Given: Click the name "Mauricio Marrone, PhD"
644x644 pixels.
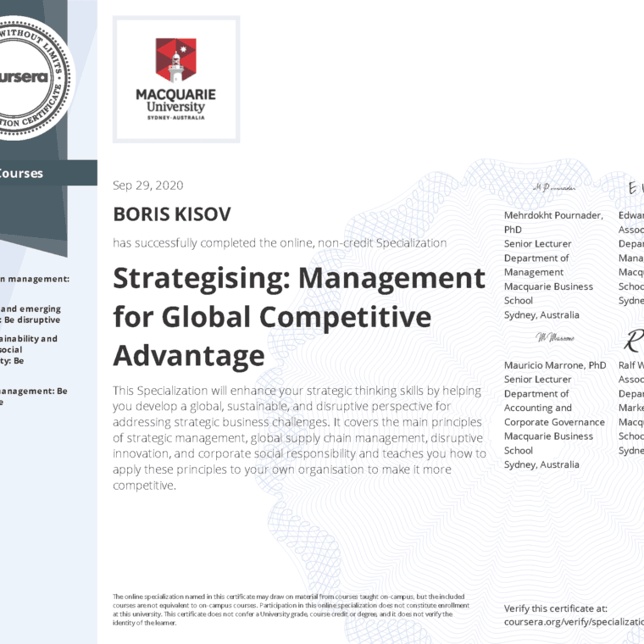Looking at the screenshot, I should pos(555,365).
